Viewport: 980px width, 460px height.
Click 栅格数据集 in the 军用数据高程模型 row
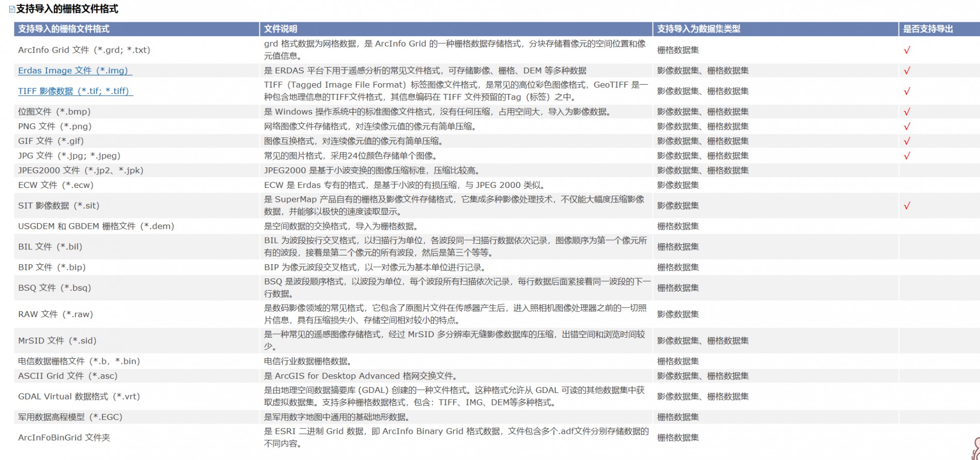tap(678, 417)
